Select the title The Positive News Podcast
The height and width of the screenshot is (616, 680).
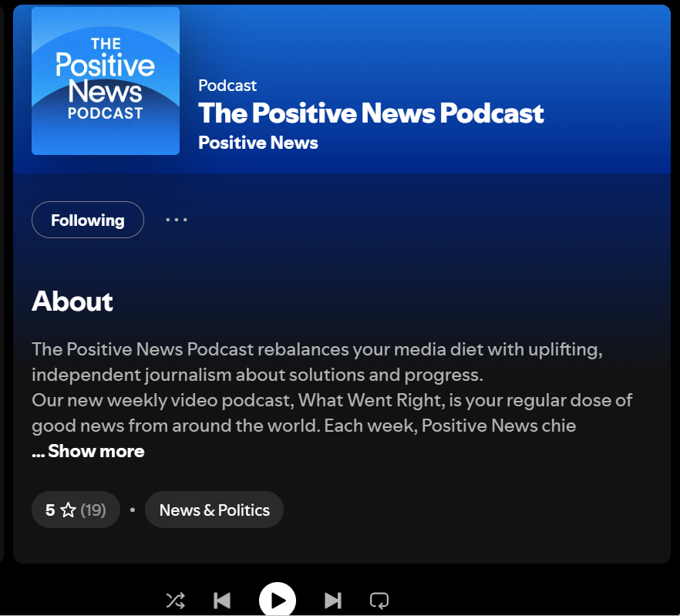click(x=372, y=113)
